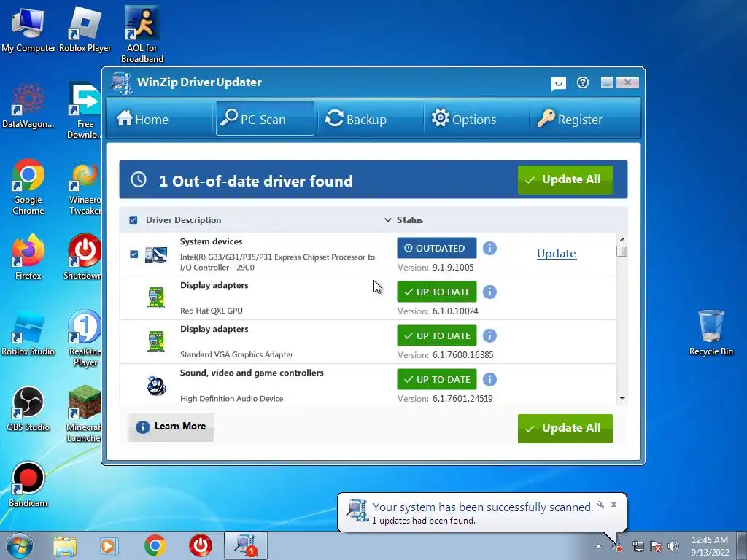Image resolution: width=747 pixels, height=560 pixels.
Task: Open Windows Media Player from taskbar
Action: (109, 546)
